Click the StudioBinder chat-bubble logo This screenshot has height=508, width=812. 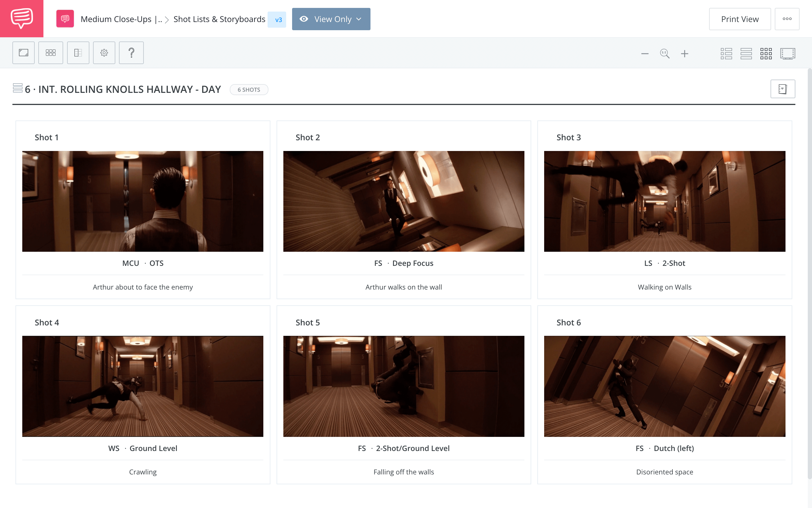[21, 18]
